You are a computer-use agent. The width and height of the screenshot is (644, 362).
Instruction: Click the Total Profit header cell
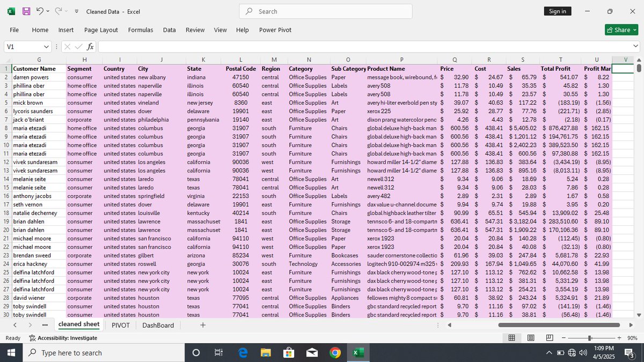pos(561,69)
